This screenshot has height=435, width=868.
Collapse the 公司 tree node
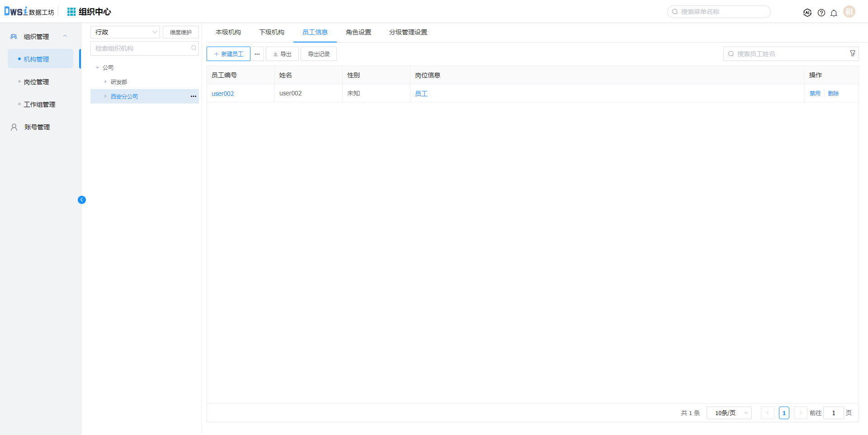97,67
